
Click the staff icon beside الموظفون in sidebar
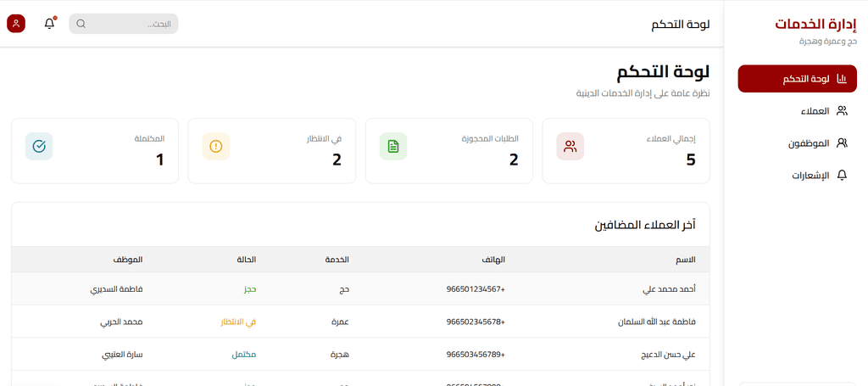click(842, 143)
